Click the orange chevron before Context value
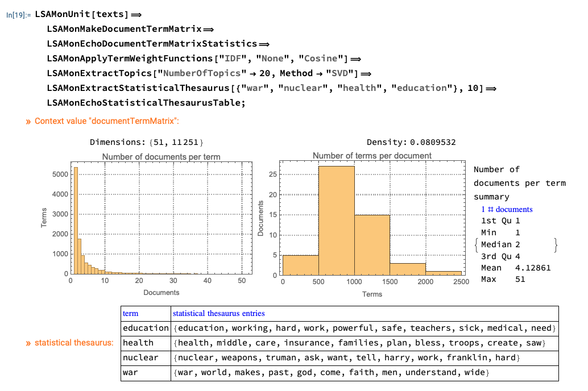Screen dimensions: 588x391 [x=28, y=121]
